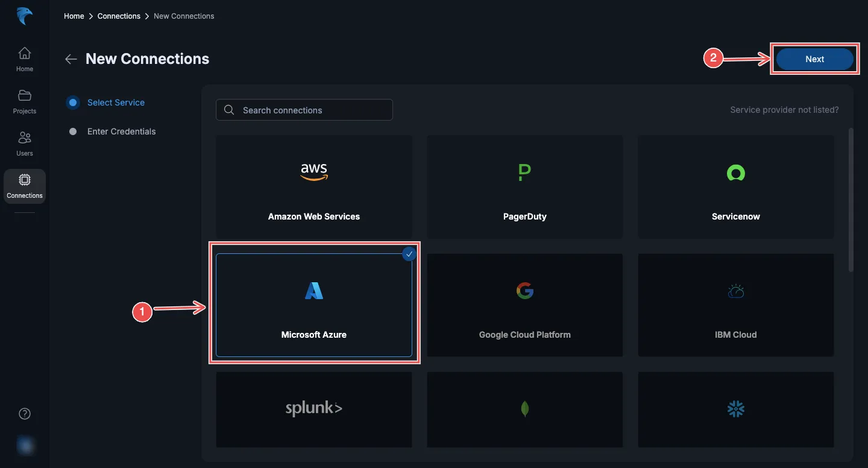Select the Select Service step
This screenshot has width=868, height=468.
[107, 103]
